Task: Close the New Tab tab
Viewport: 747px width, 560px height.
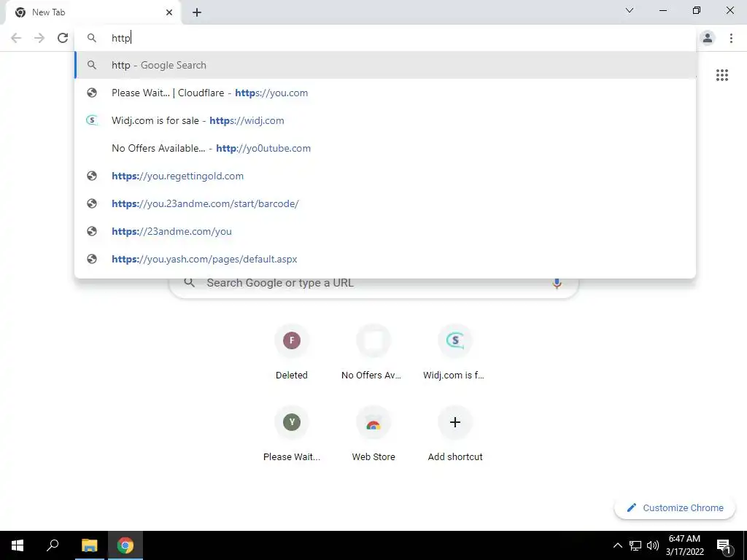Action: point(169,12)
